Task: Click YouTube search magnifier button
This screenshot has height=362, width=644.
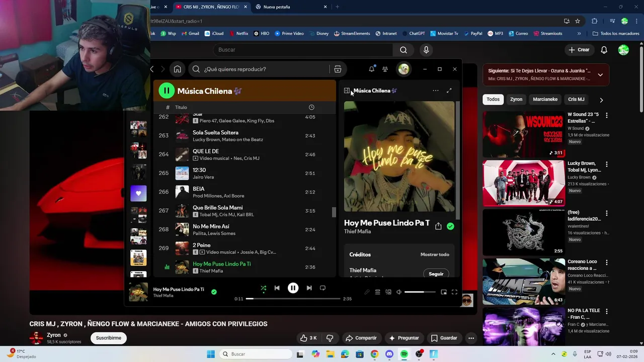Action: click(x=404, y=50)
